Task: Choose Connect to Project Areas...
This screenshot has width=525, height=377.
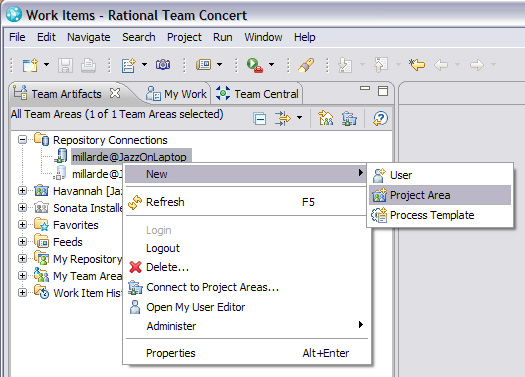Action: click(x=247, y=287)
